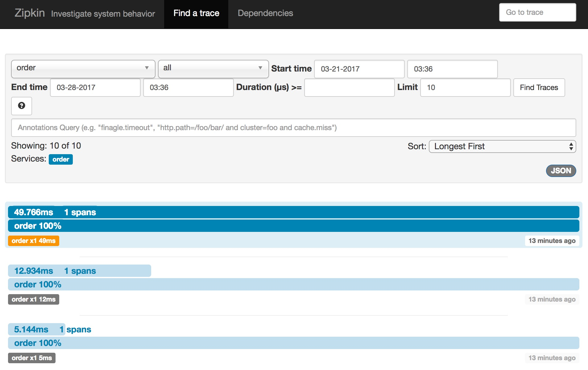
Task: Click the Start time date field
Action: click(359, 69)
